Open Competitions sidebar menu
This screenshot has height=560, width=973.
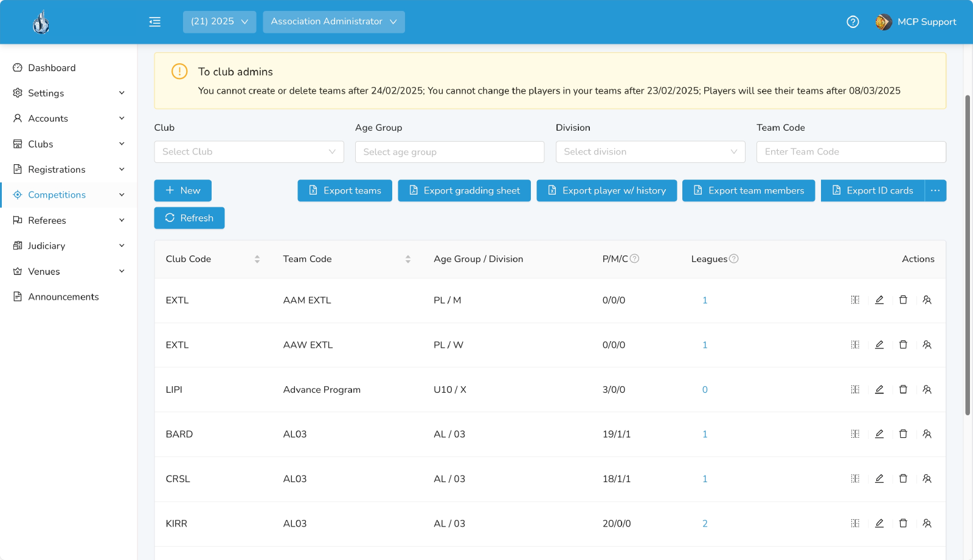pos(69,195)
